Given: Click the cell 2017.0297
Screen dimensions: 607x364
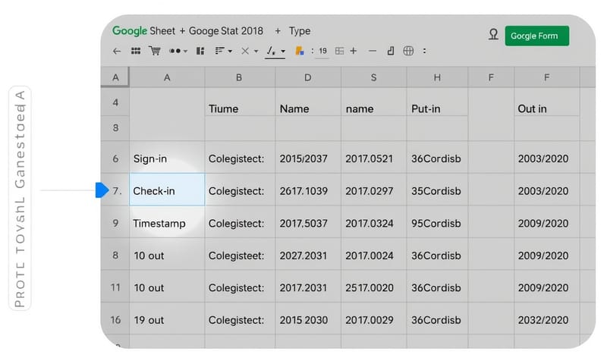Looking at the screenshot, I should (373, 190).
